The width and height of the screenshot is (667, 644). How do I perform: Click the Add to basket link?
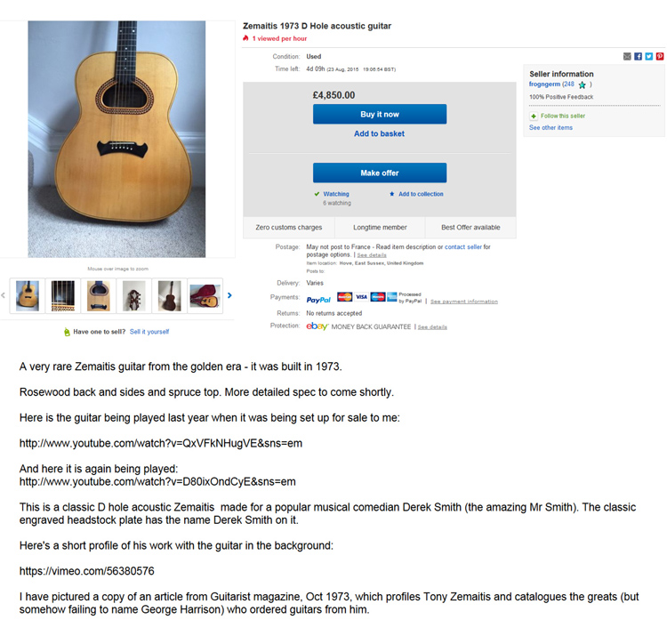[x=379, y=134]
